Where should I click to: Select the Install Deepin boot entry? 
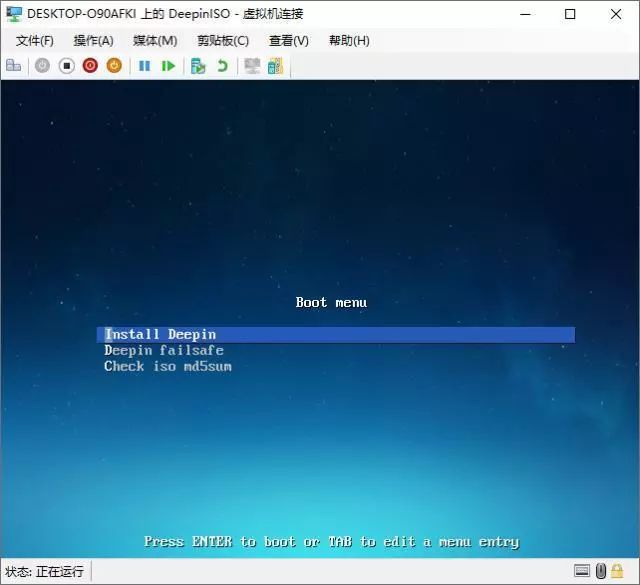click(336, 335)
